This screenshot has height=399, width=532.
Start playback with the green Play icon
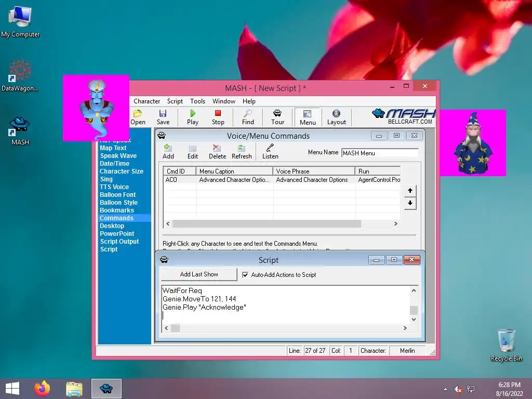tap(193, 117)
